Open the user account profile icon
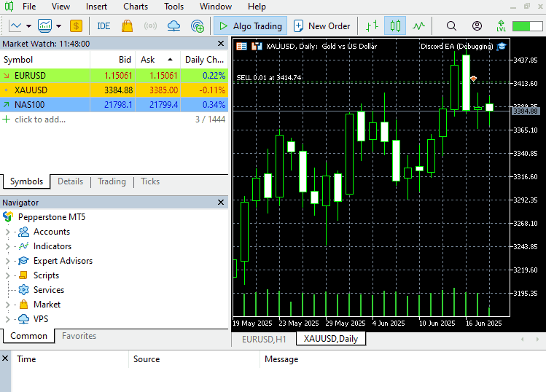The width and height of the screenshot is (546, 392). (x=477, y=26)
